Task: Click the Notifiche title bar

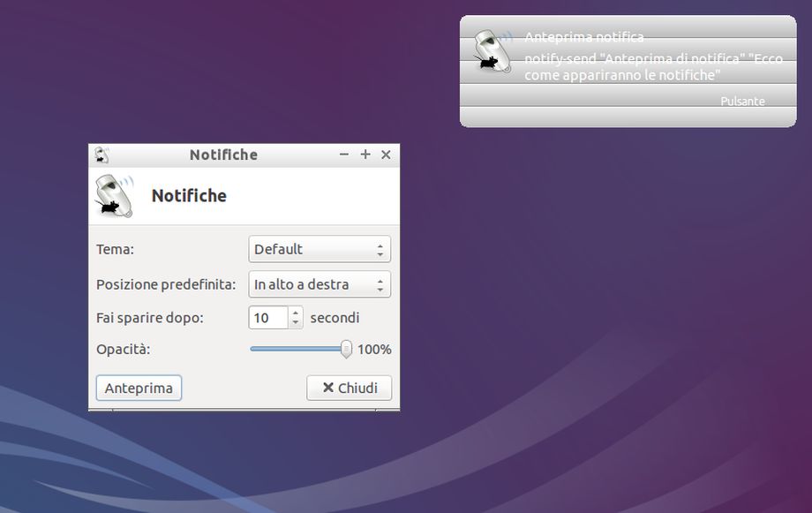Action: pos(222,155)
